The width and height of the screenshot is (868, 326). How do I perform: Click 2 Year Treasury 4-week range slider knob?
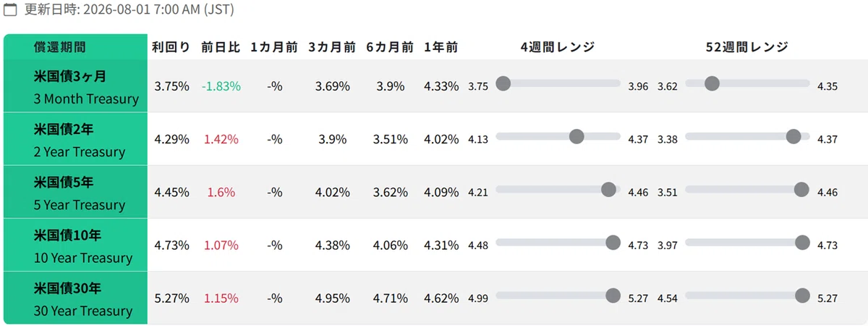[576, 136]
